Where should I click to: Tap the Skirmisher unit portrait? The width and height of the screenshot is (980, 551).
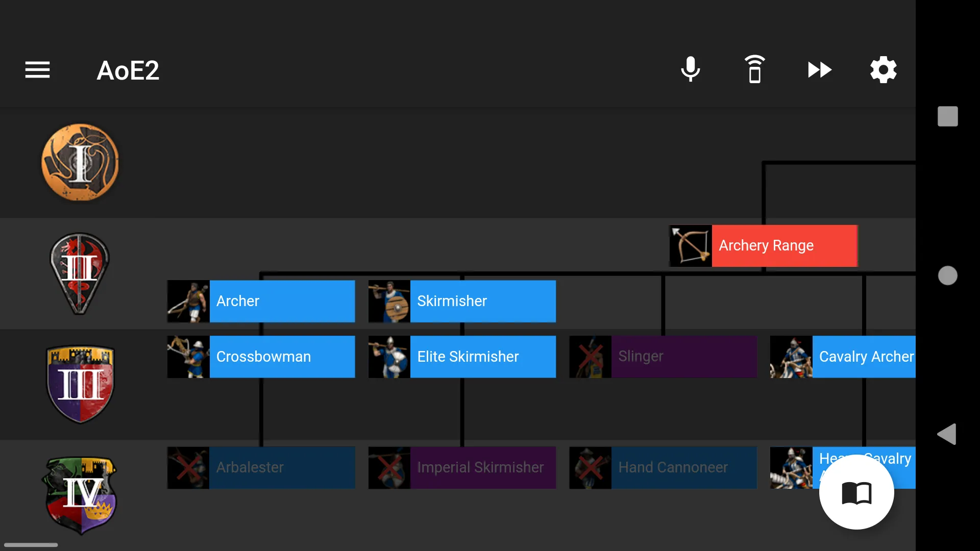pos(389,301)
